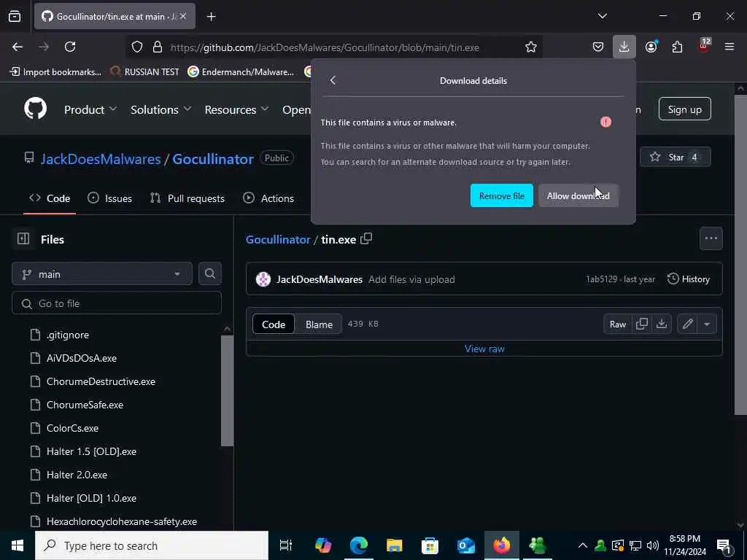Open the three-dots more file actions menu
Image resolution: width=747 pixels, height=560 pixels.
coord(711,238)
